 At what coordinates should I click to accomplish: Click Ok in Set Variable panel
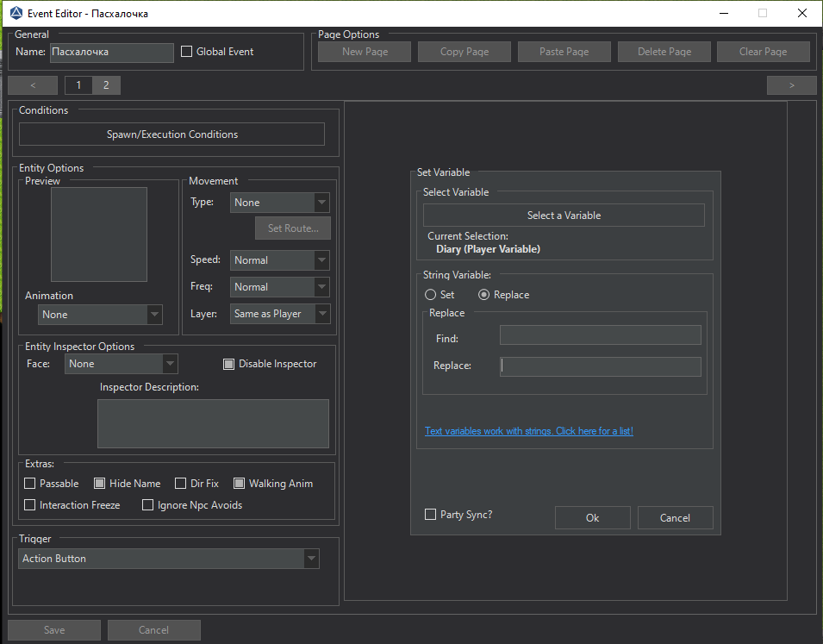[x=592, y=518]
